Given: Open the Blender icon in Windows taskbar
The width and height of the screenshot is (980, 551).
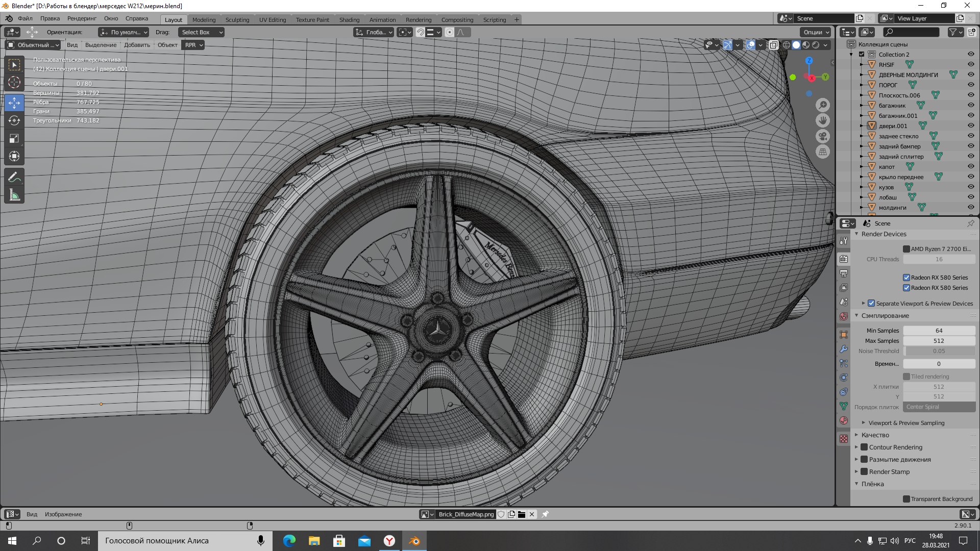Looking at the screenshot, I should click(414, 541).
